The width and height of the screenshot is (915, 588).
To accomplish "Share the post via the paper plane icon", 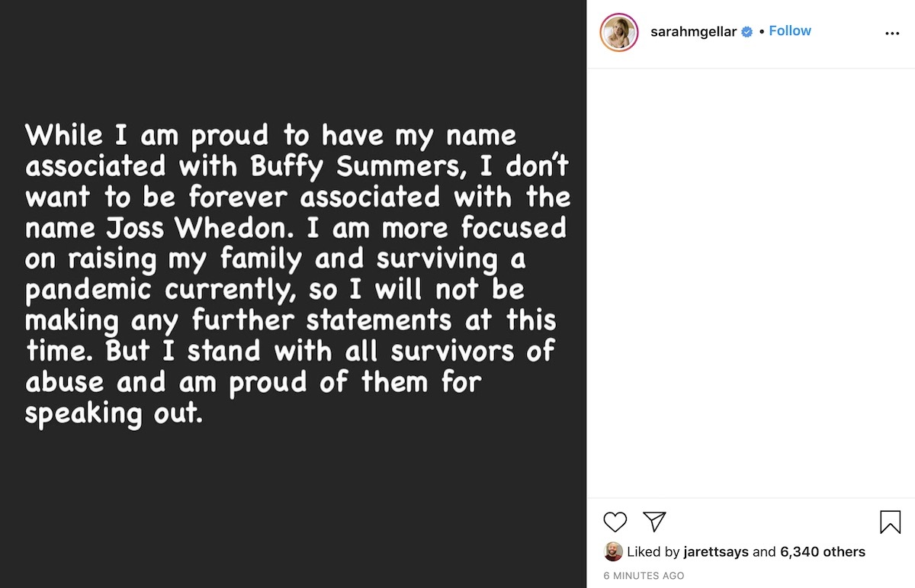I will point(653,522).
